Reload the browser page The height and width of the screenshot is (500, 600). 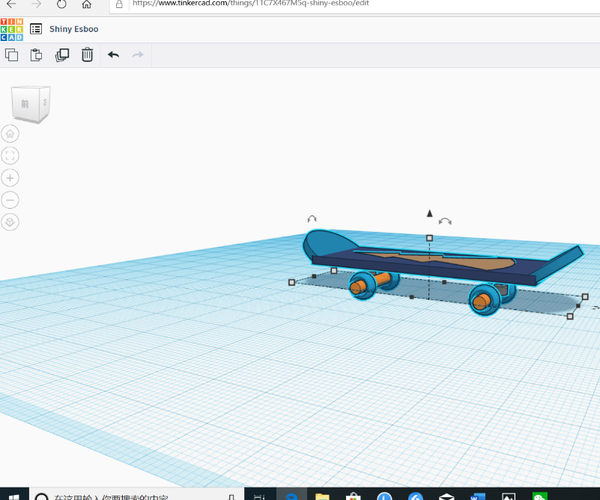click(62, 4)
